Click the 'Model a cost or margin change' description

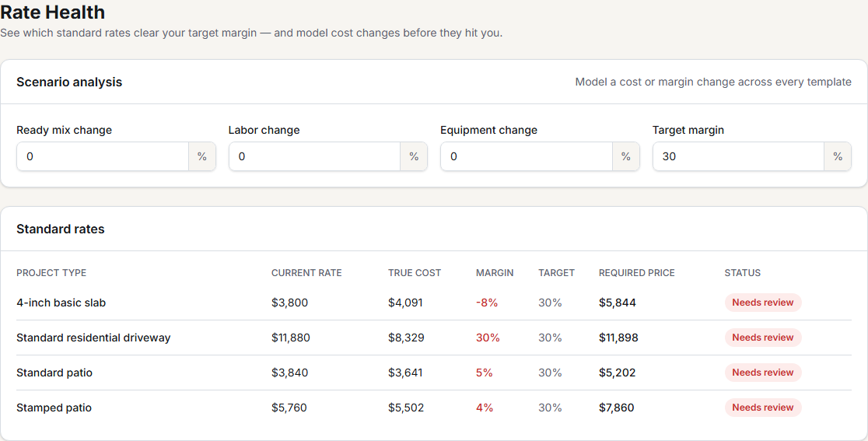coord(713,82)
